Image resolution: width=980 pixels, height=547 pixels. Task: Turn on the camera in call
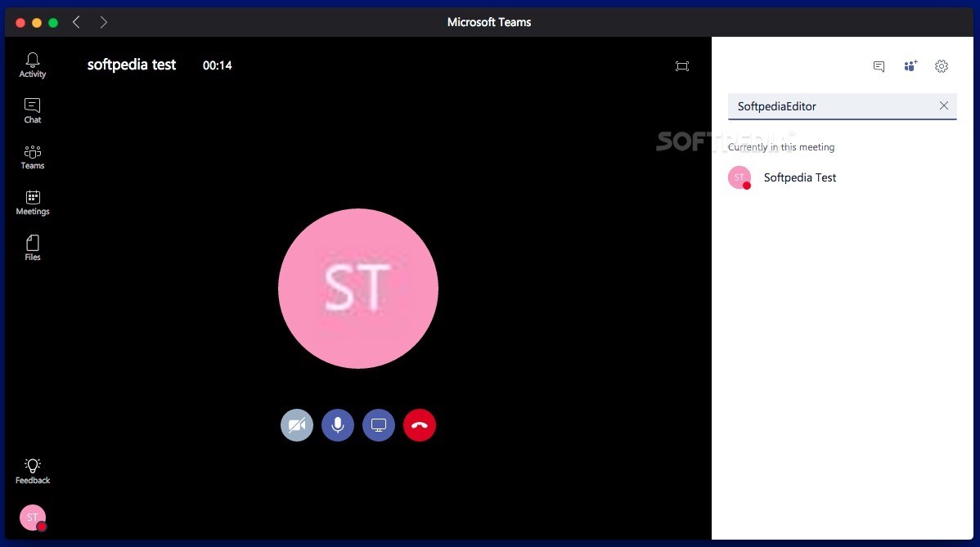coord(297,425)
